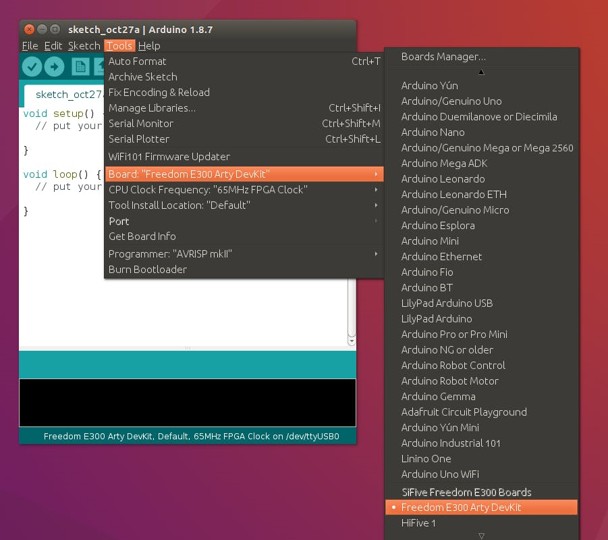The image size is (608, 540).
Task: Select Arduino/Genuino Uno board
Action: tap(451, 101)
